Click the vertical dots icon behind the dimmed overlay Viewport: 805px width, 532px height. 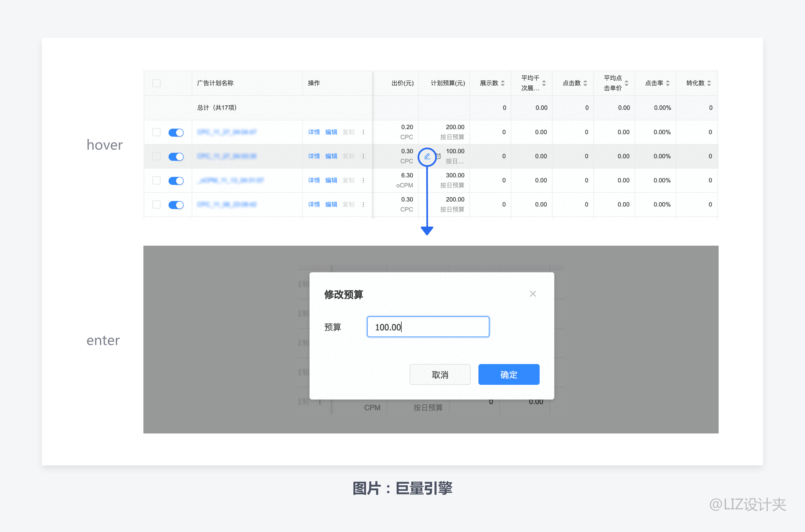coord(320,402)
